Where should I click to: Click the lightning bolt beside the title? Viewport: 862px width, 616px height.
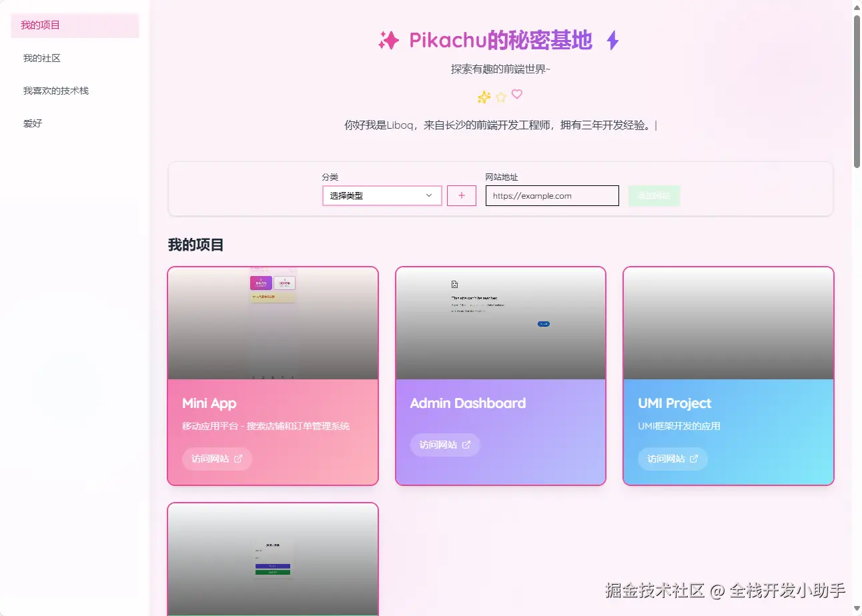pos(612,41)
